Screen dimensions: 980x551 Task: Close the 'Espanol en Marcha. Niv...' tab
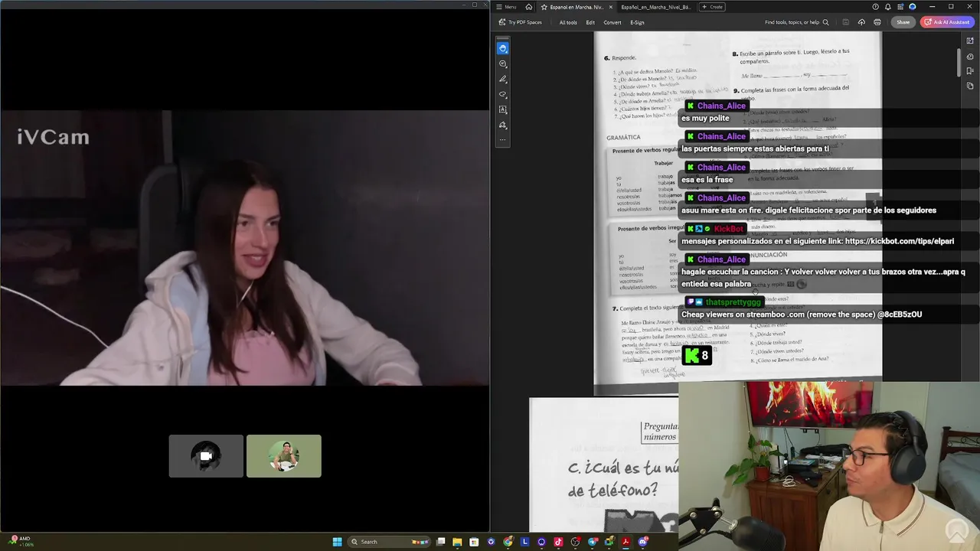coord(610,7)
